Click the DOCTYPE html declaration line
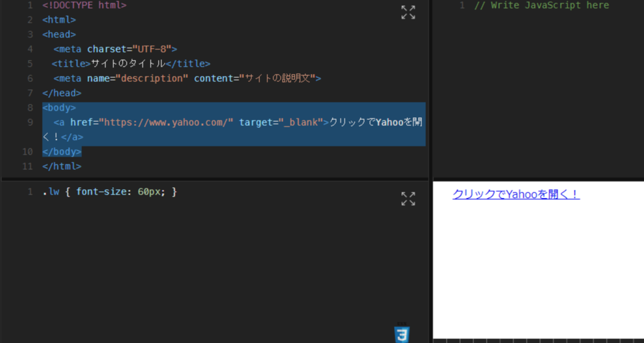 click(84, 5)
